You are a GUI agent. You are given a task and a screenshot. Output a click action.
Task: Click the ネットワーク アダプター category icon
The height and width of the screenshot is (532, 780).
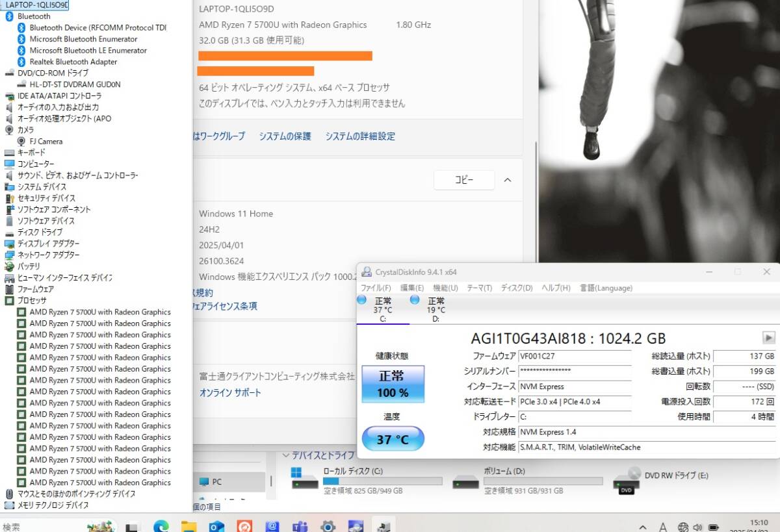point(10,255)
